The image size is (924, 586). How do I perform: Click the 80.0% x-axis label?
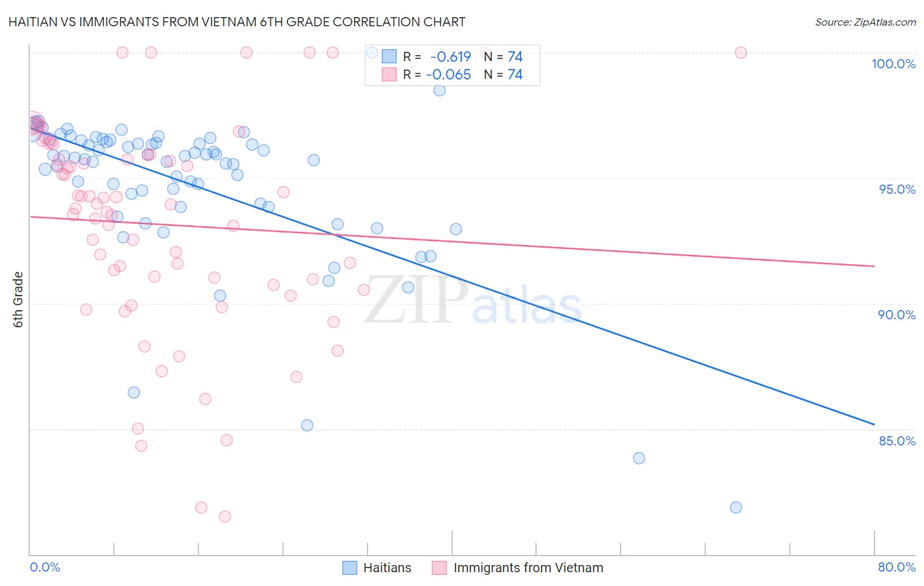[x=896, y=567]
